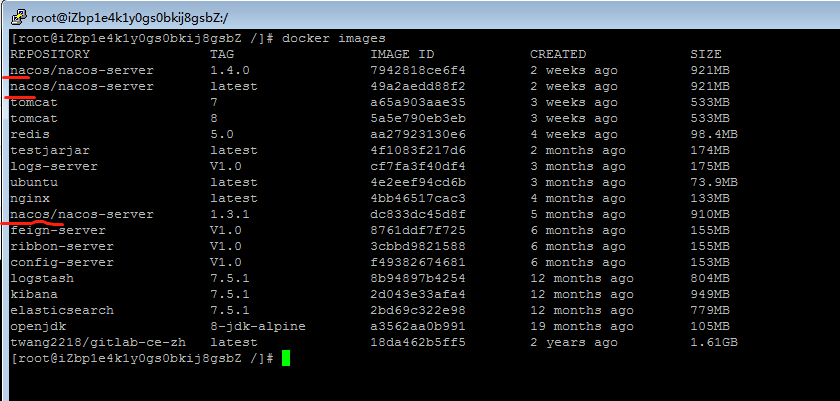
Task: Select nacos/nacos-server in the 1.3.1 row
Action: [82, 214]
